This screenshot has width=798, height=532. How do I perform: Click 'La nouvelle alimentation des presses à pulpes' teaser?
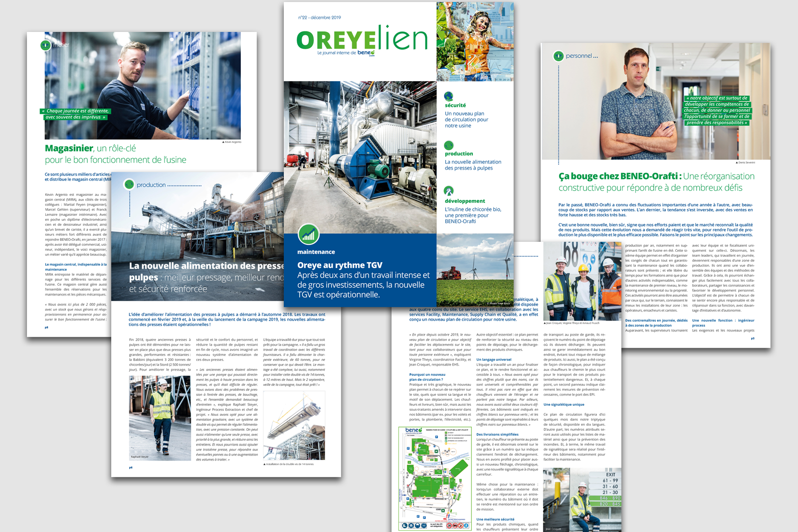tap(473, 165)
